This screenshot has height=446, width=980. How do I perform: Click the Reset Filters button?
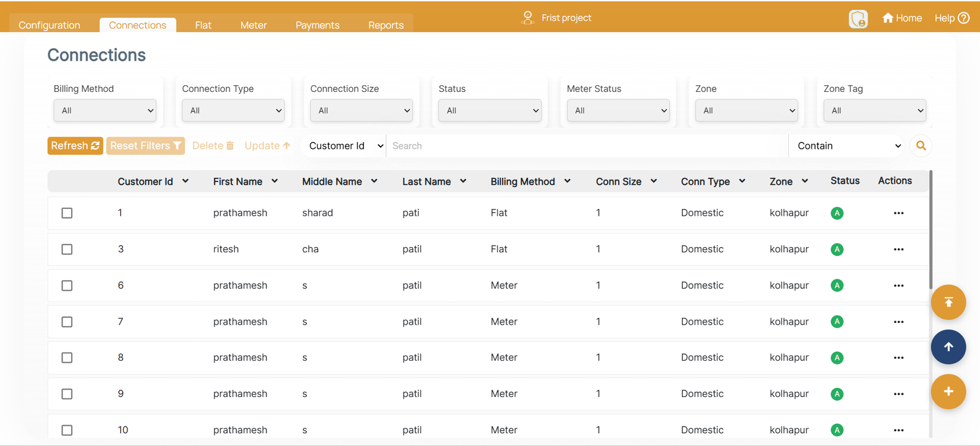[146, 146]
